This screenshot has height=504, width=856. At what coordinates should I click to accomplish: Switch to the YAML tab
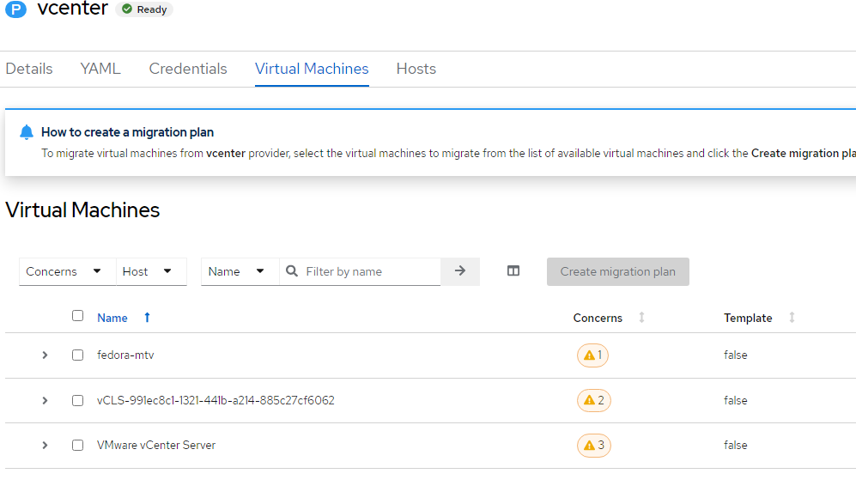[100, 69]
